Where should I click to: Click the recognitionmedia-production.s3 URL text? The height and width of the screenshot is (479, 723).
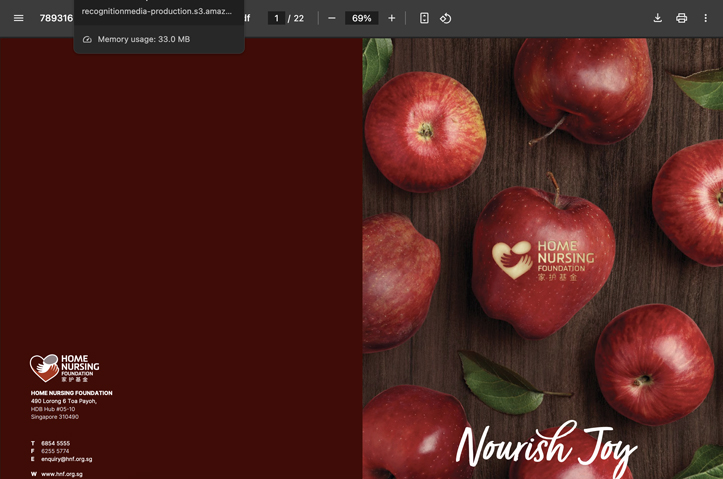157,11
